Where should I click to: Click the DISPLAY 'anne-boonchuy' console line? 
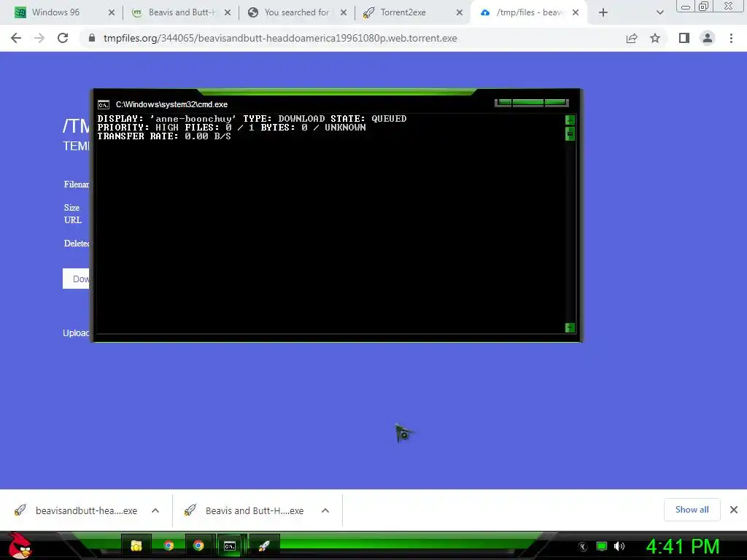click(x=252, y=119)
